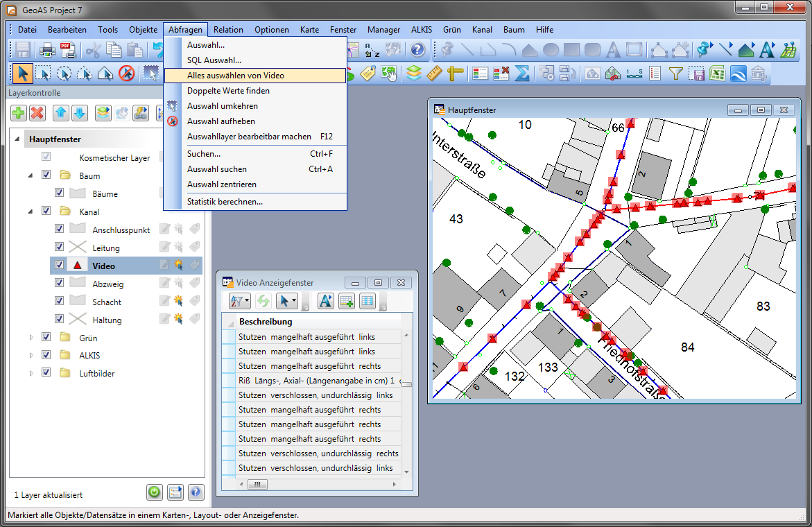Click the filter funnel icon
This screenshot has width=812, height=527.
[675, 74]
